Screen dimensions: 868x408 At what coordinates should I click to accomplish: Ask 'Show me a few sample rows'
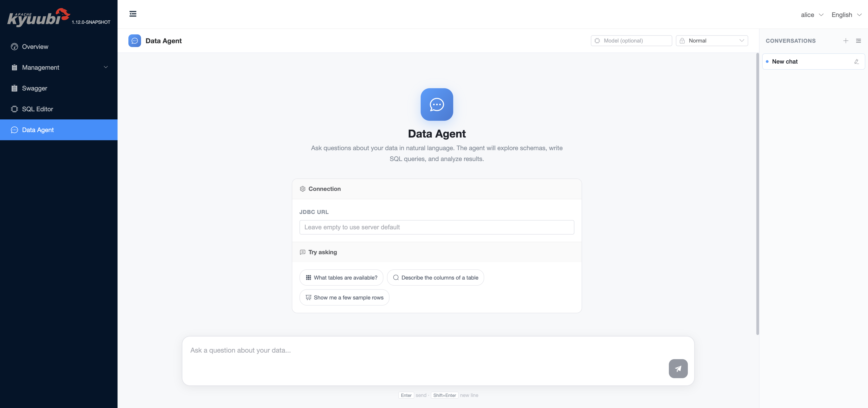pyautogui.click(x=344, y=297)
